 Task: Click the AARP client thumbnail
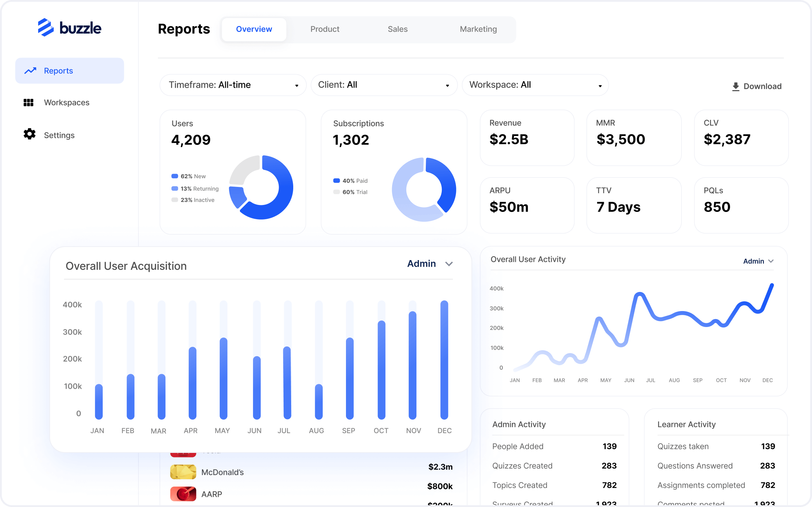pyautogui.click(x=183, y=494)
